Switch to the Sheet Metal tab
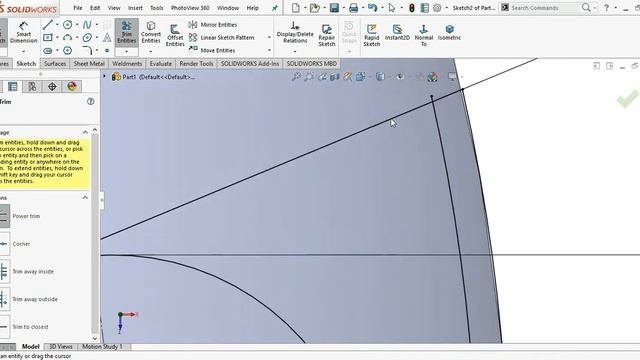 [x=89, y=63]
